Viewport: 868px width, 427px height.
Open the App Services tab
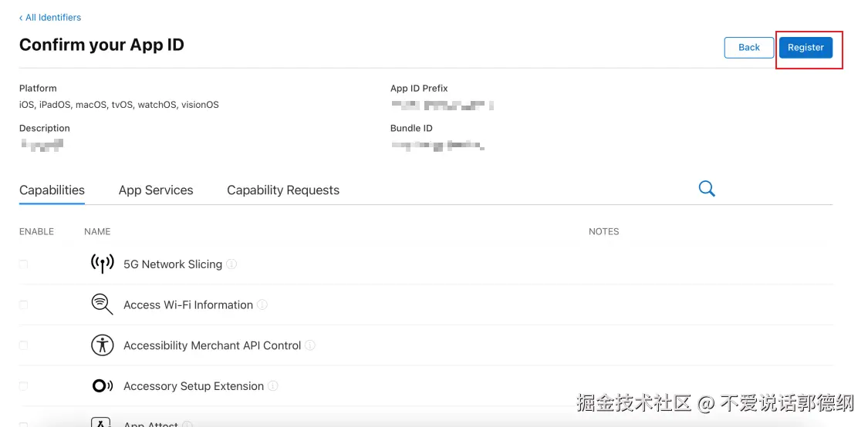pos(156,190)
